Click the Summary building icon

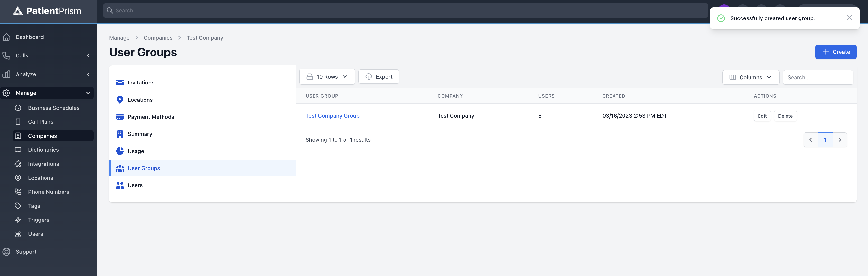[120, 134]
